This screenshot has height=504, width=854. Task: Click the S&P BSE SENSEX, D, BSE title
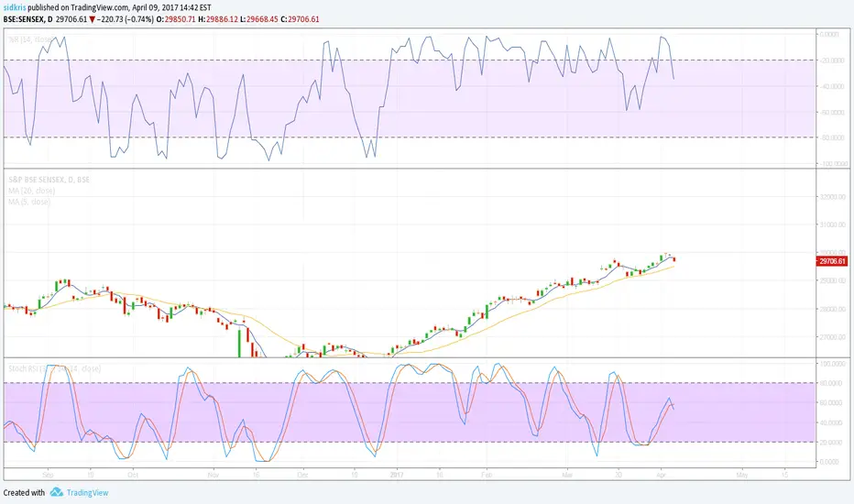[x=49, y=180]
